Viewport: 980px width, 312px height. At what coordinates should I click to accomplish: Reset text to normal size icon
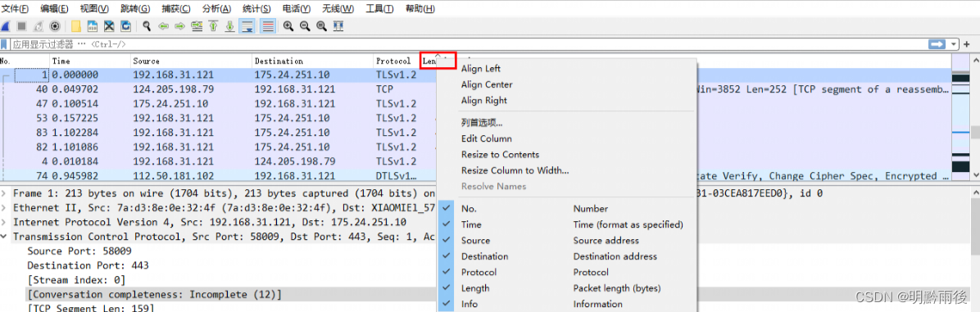pos(321,26)
